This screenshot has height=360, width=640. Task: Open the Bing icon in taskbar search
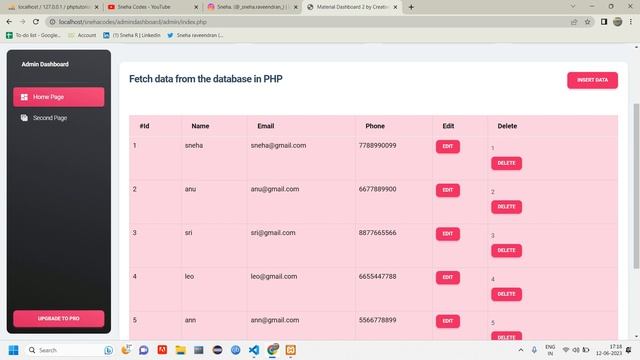point(109,350)
